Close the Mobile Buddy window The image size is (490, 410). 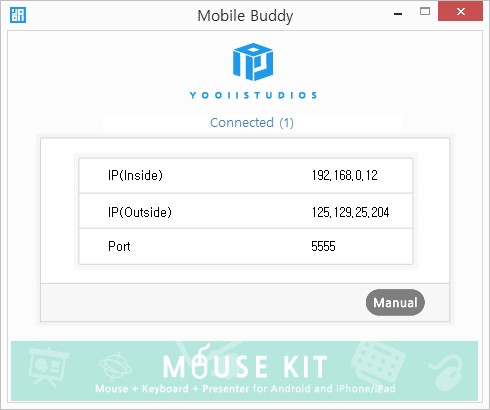click(460, 11)
